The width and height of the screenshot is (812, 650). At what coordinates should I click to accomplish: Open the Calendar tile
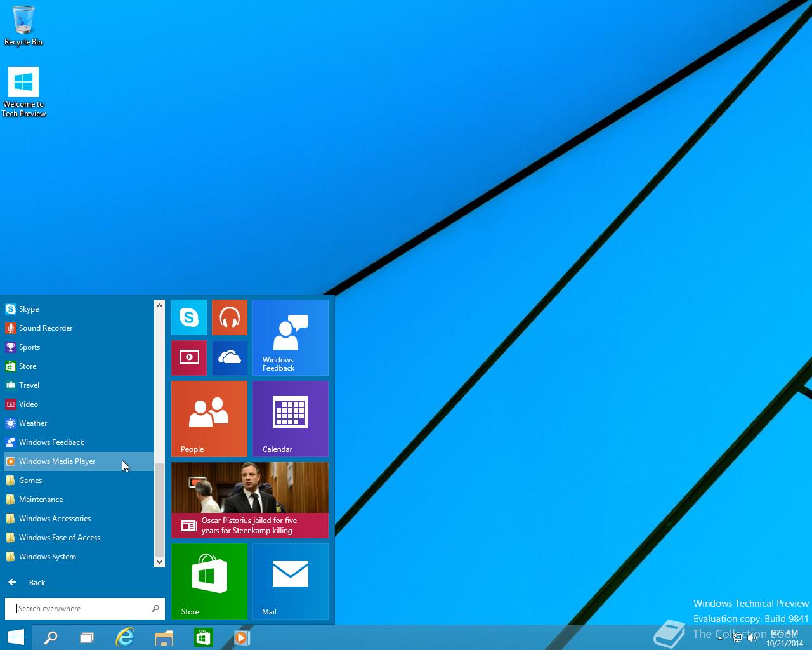290,418
